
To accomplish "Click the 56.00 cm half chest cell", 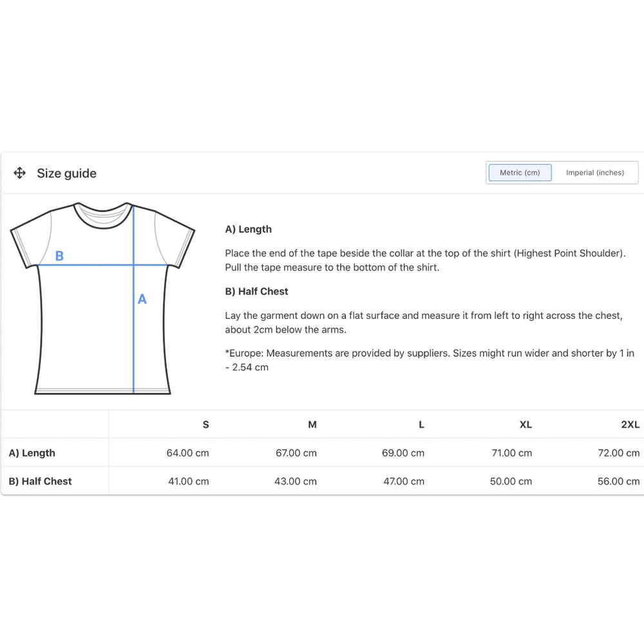I will [618, 481].
